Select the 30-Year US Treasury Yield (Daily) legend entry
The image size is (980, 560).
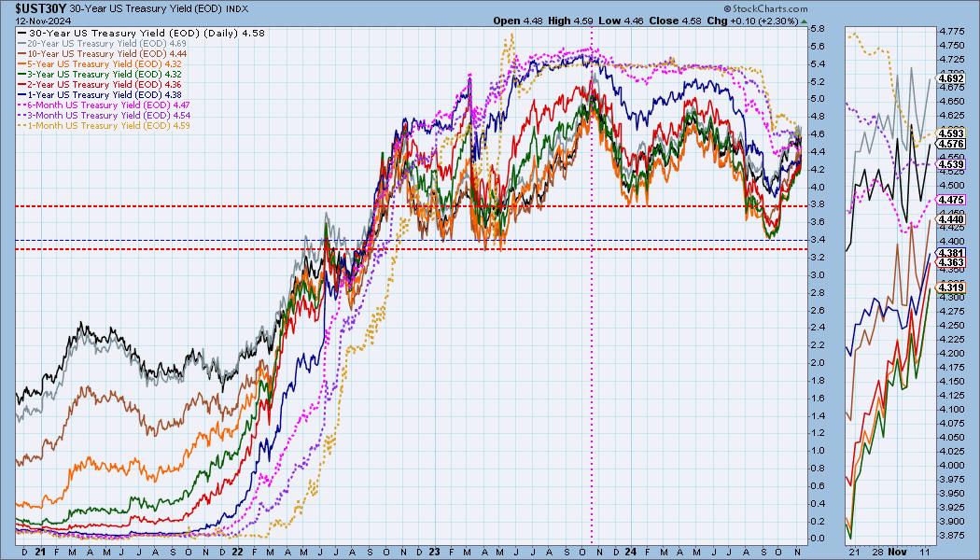click(x=143, y=33)
